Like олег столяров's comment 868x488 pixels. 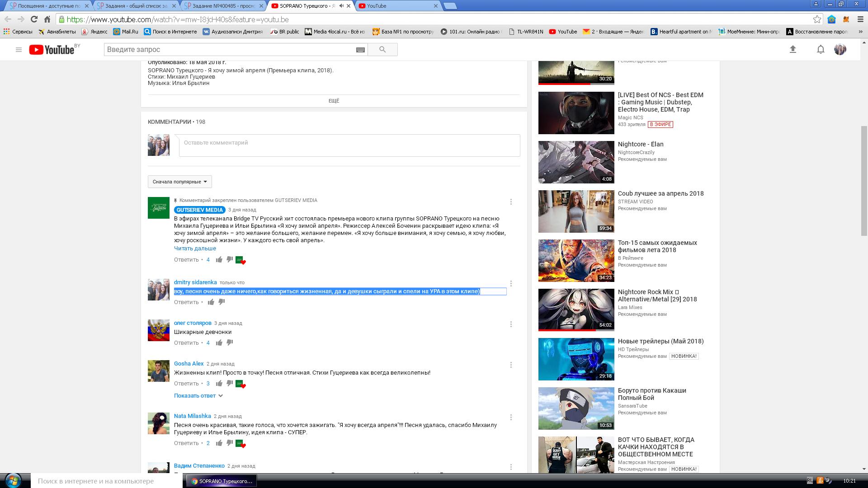tap(219, 343)
